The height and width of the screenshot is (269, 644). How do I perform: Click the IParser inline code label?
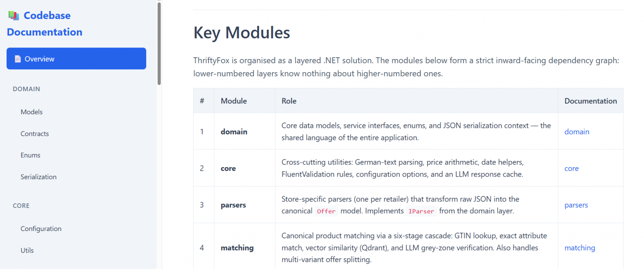(421, 211)
